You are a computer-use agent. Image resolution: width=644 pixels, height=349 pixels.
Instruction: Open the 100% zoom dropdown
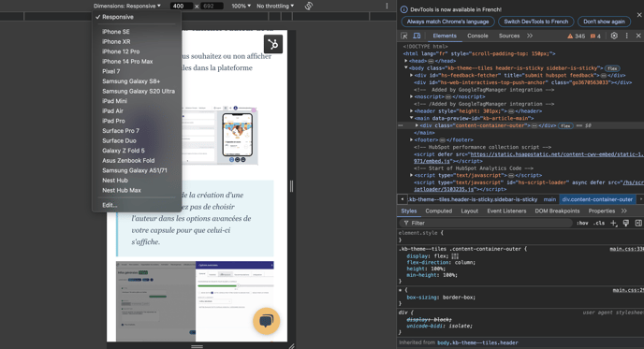point(241,6)
